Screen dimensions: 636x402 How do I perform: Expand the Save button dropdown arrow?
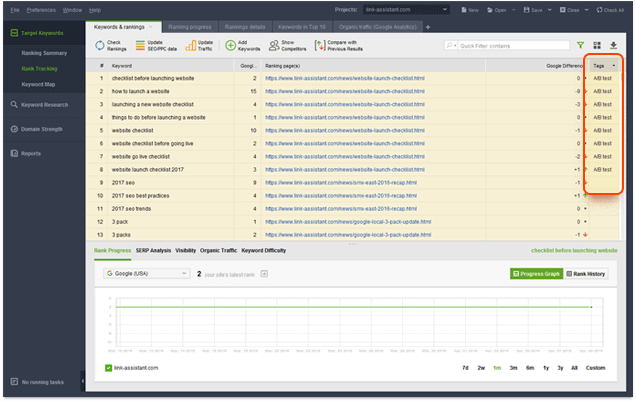coord(550,10)
